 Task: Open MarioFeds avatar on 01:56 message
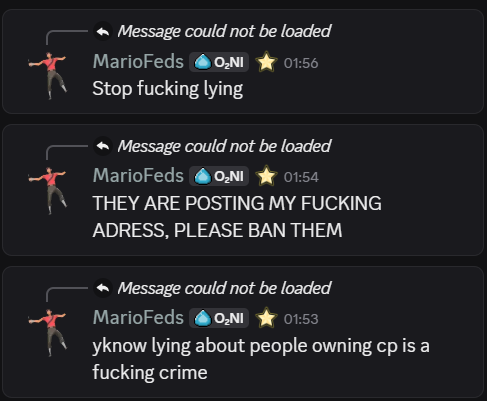coord(48,75)
